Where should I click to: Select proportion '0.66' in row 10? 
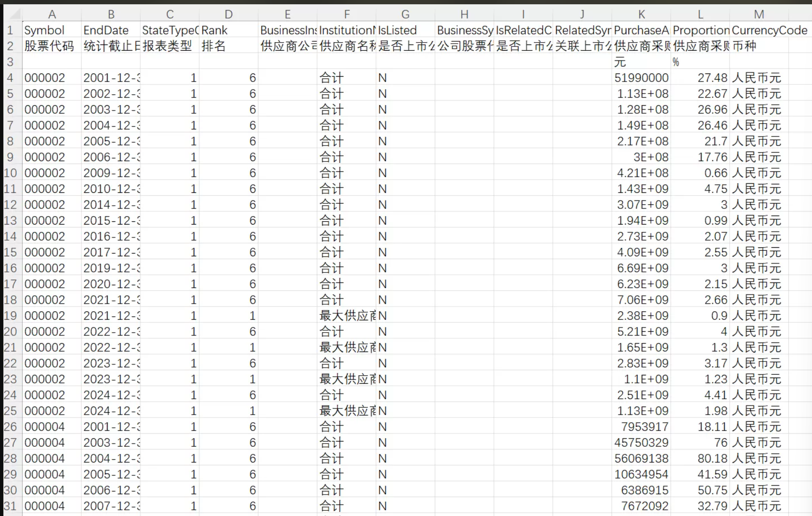(700, 173)
